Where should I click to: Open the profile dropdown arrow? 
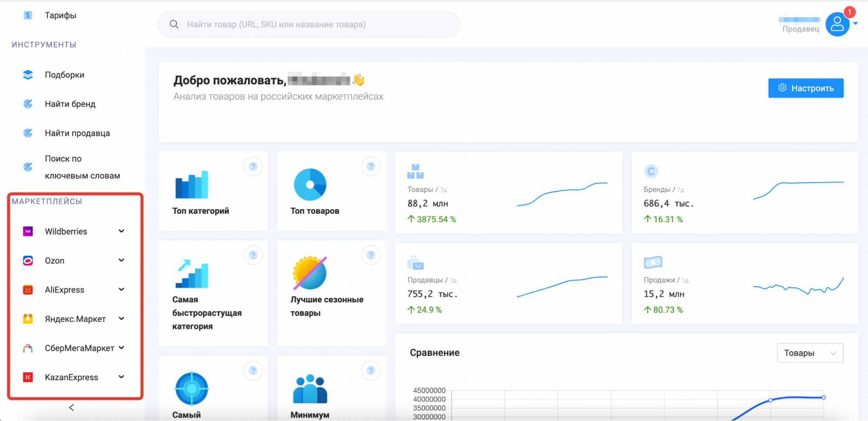[855, 23]
